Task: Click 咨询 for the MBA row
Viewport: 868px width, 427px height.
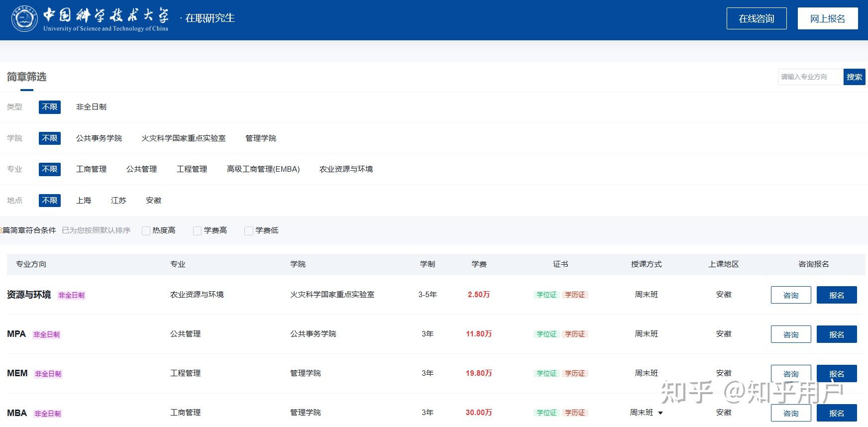Action: 791,413
